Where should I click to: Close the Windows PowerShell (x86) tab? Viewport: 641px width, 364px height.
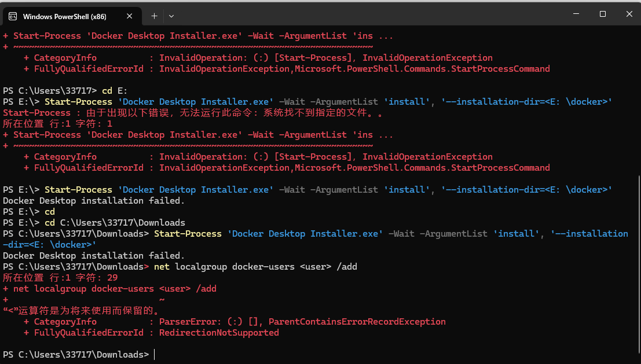tap(129, 16)
